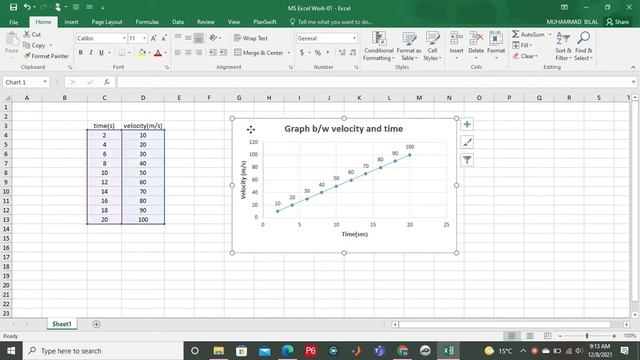The height and width of the screenshot is (360, 640).
Task: Click Tell me what you want to do
Action: pos(331,22)
